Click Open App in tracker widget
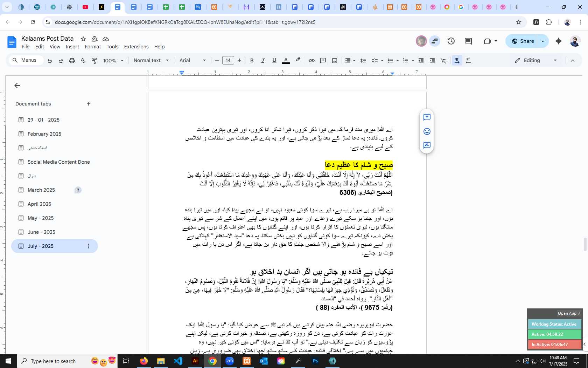Screen dimensions: 588x368 tap(569, 313)
